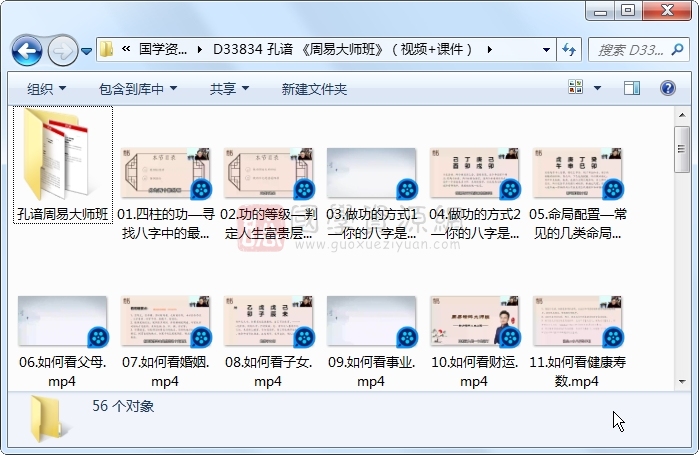Close the Explorer window
Screen dimensions: 699x455
pyautogui.click(x=666, y=11)
